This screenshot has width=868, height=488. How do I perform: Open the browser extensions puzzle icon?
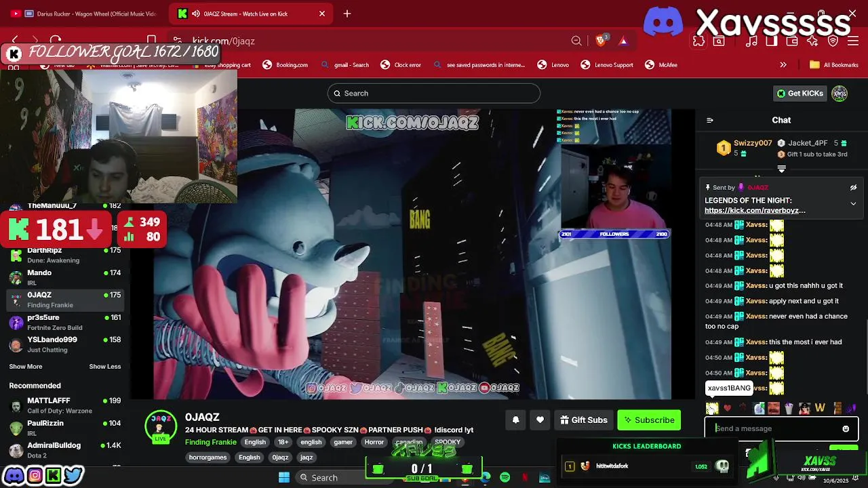tap(698, 41)
